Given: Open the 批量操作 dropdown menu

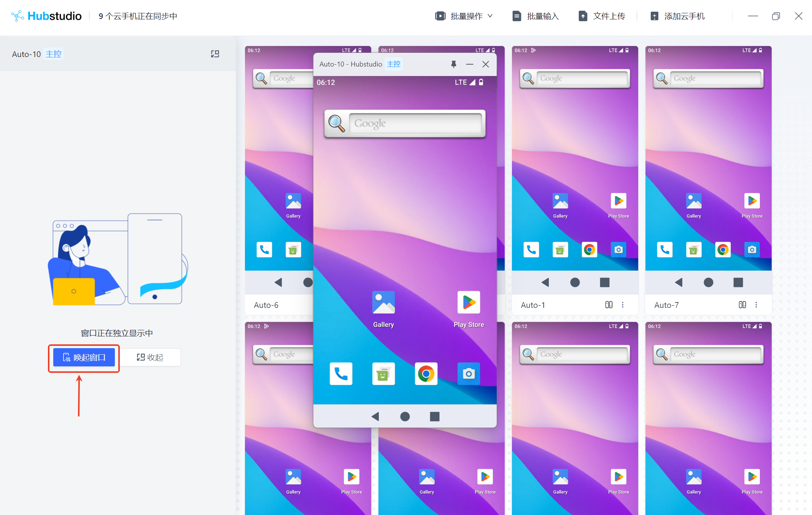Looking at the screenshot, I should [464, 16].
